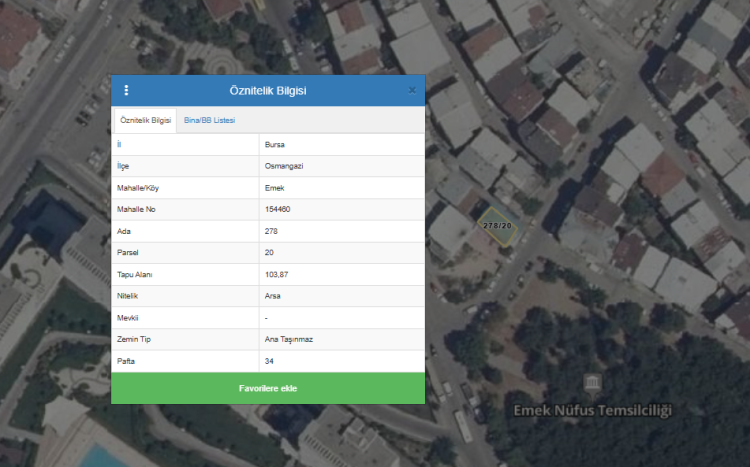Click the Mevkii row label

tap(129, 318)
